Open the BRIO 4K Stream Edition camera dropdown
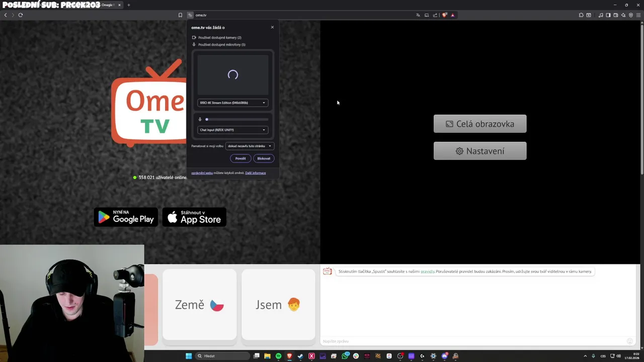 pyautogui.click(x=232, y=103)
